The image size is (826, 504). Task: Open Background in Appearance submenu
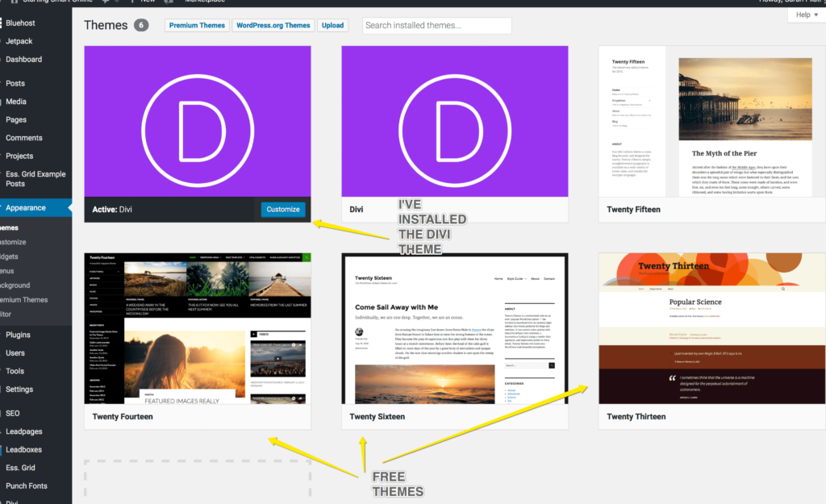click(15, 285)
